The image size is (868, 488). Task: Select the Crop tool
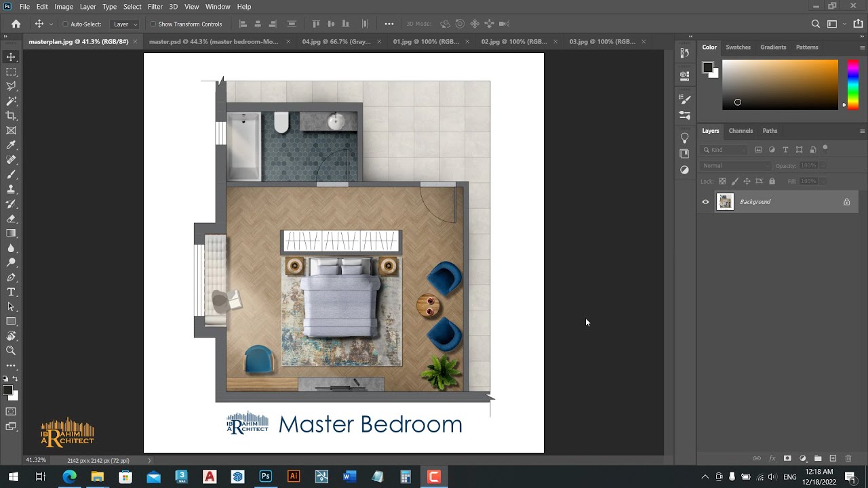click(x=11, y=116)
